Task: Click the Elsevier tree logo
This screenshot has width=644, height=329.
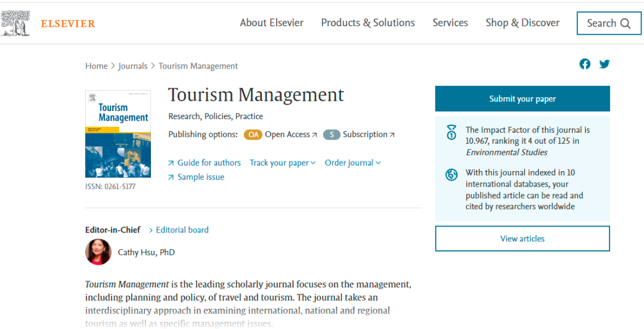Action: pos(16,23)
